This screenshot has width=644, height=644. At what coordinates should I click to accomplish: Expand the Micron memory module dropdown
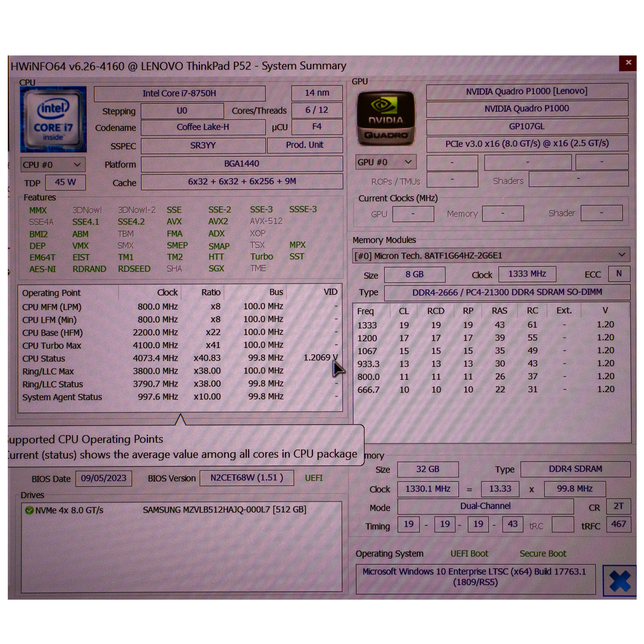coord(621,255)
